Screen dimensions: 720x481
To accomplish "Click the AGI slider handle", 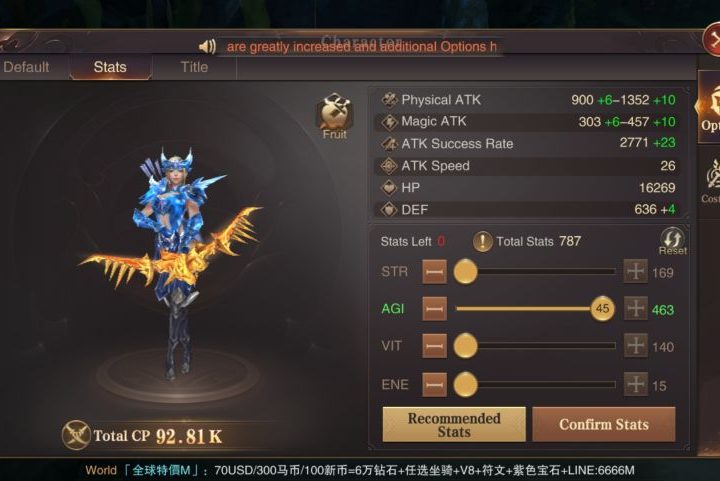I will pyautogui.click(x=602, y=308).
